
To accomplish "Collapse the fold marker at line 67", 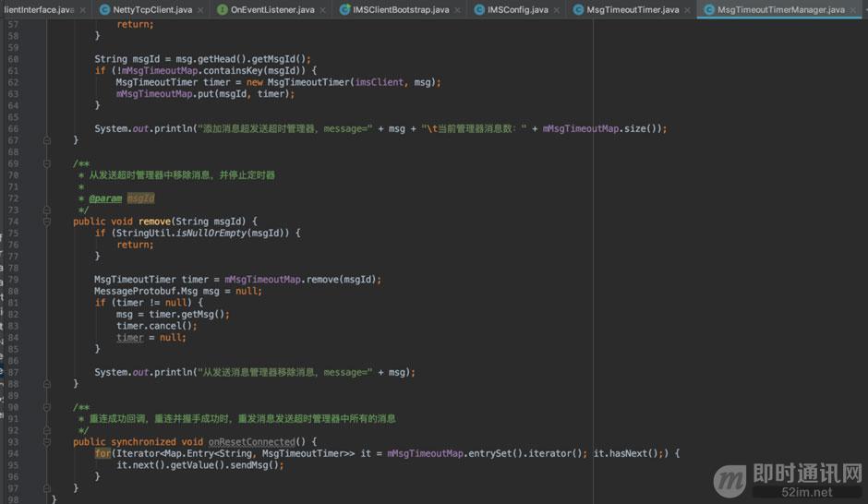I will pyautogui.click(x=47, y=140).
